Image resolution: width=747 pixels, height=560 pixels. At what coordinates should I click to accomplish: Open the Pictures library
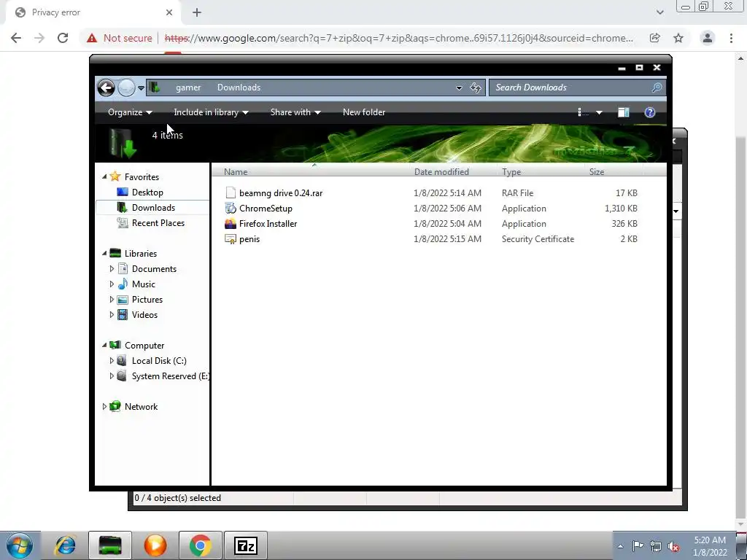point(147,300)
